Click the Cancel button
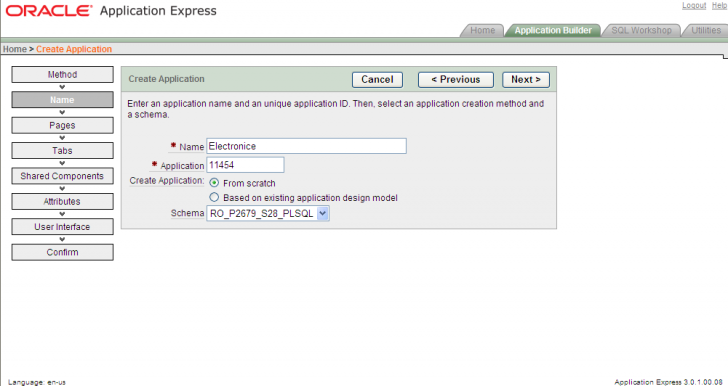This screenshot has height=386, width=728. pos(377,79)
